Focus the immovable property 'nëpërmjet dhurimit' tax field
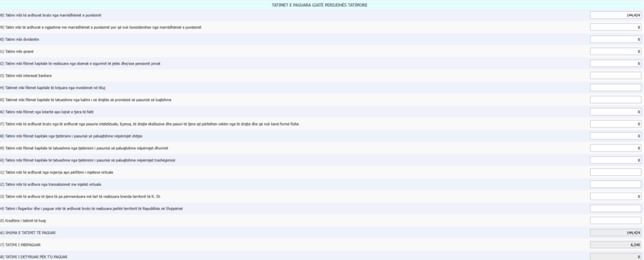The width and height of the screenshot is (644, 260). click(x=615, y=148)
